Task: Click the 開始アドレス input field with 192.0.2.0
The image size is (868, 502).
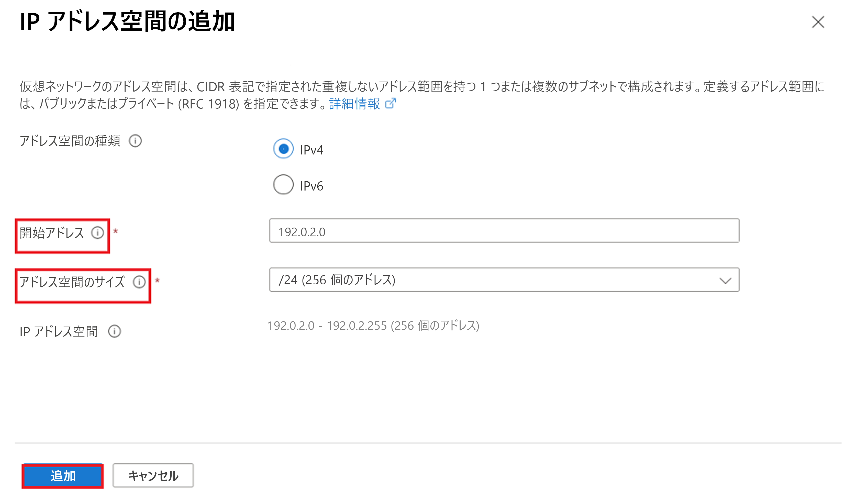Action: [x=504, y=231]
